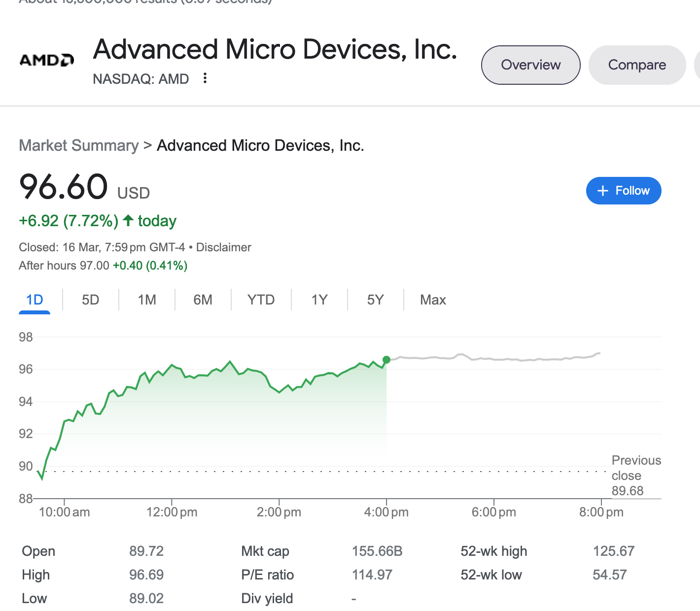Viewport: 700px width, 611px height.
Task: Open the Compare tab
Action: (637, 65)
